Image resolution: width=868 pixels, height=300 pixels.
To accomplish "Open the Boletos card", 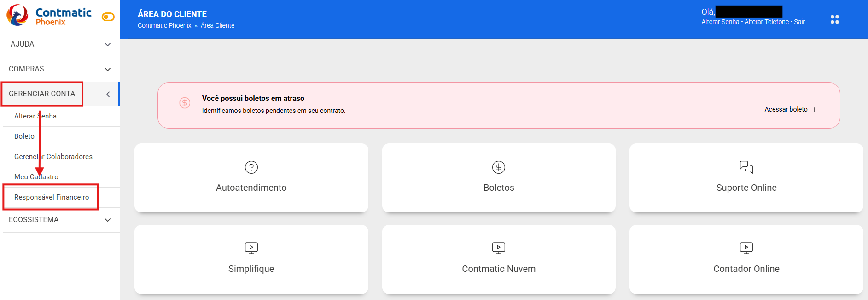I will coord(499,178).
